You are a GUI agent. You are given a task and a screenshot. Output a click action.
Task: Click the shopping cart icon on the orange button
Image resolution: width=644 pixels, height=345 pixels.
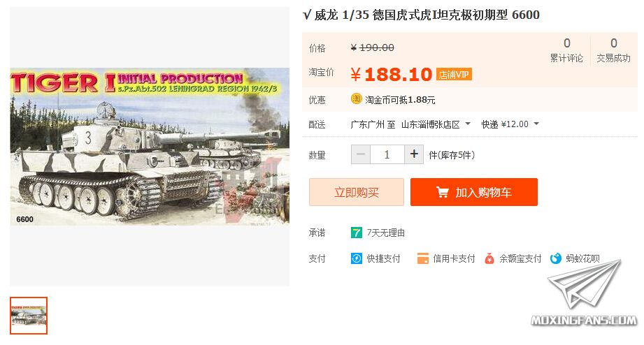point(443,192)
